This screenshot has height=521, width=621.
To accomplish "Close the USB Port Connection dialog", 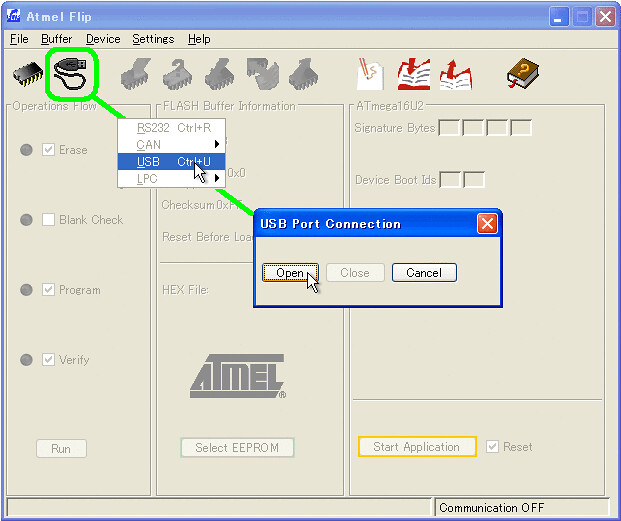I will tap(487, 224).
